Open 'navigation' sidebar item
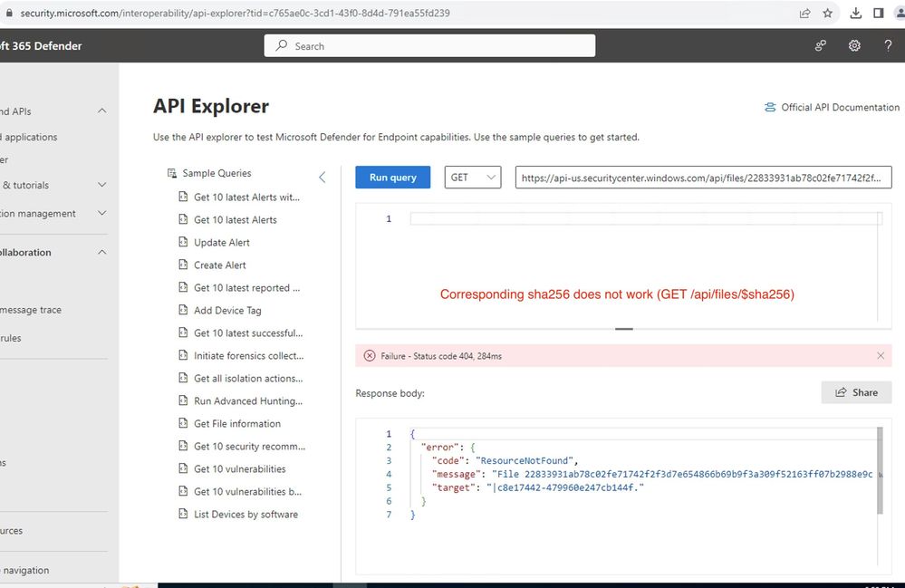905x588 pixels. pyautogui.click(x=25, y=570)
